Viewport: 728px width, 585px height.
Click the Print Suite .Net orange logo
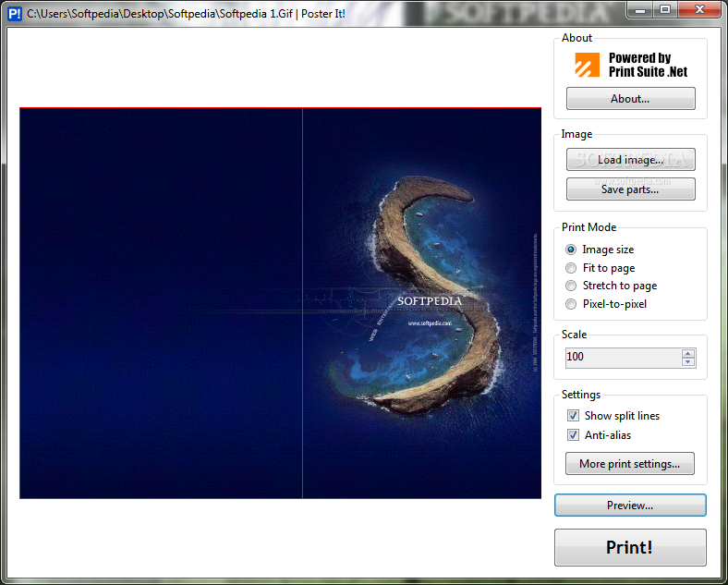pos(587,65)
